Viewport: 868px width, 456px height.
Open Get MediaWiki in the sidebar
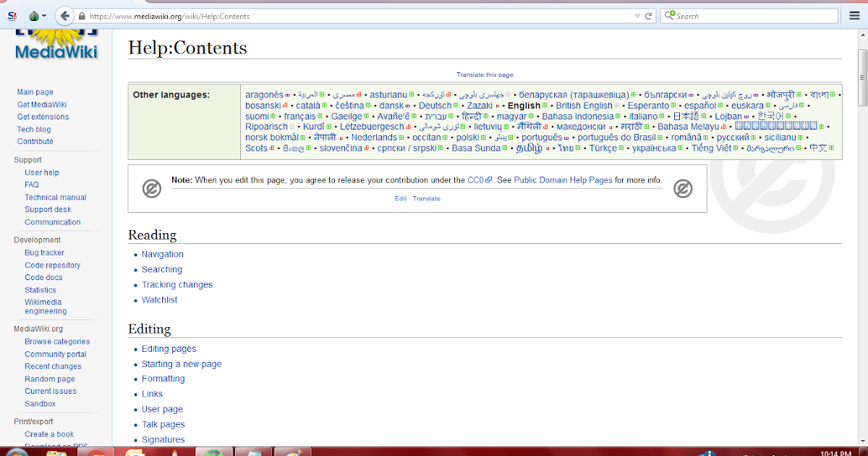click(x=42, y=104)
